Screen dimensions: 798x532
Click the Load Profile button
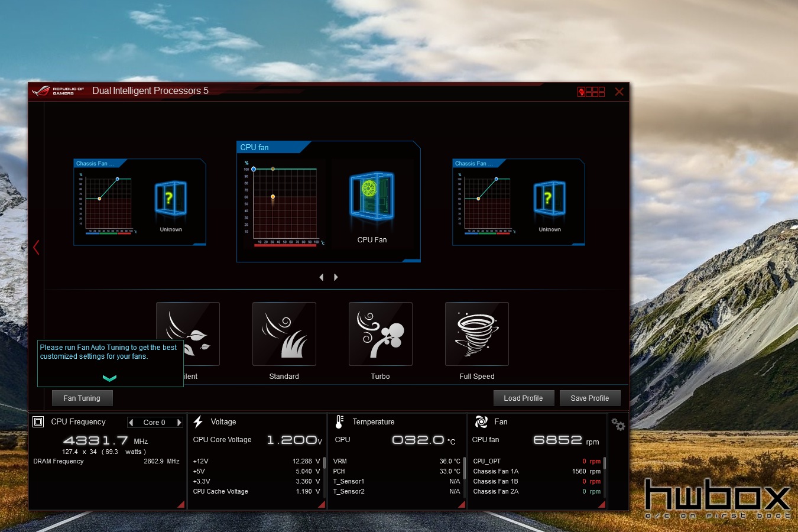pos(523,398)
